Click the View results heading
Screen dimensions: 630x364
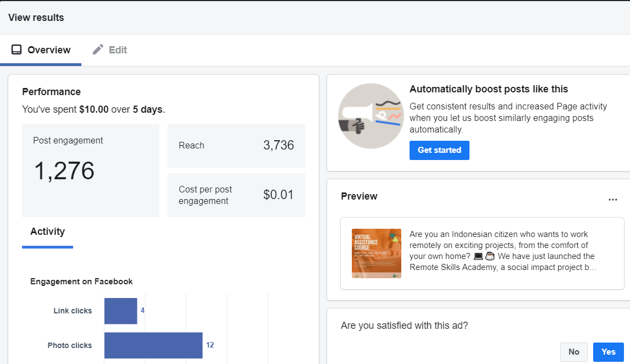coord(36,18)
